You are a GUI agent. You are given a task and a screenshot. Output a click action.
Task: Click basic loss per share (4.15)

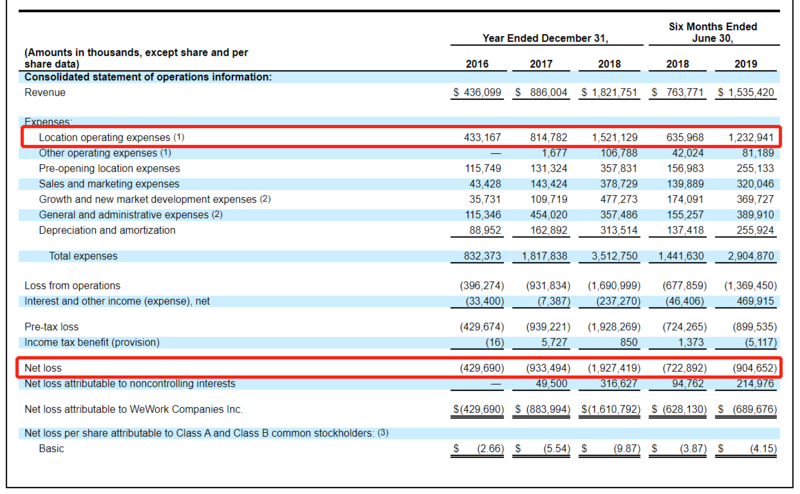(763, 449)
